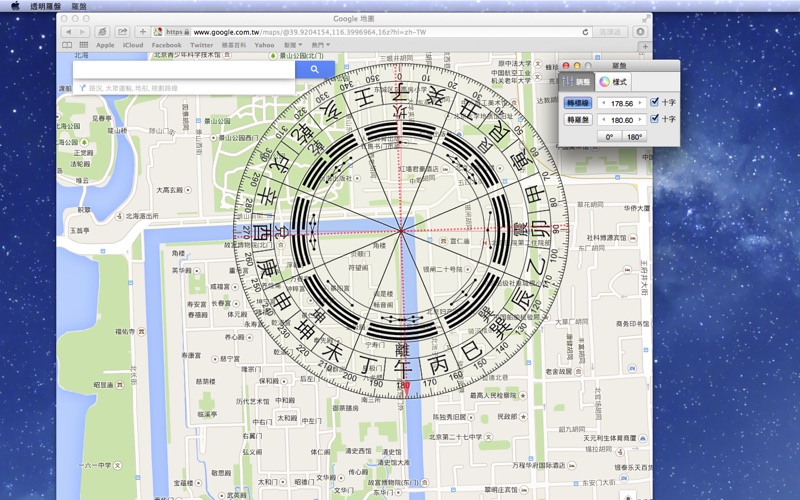Viewport: 800px width, 500px height.
Task: Open the Facebook bookmark link
Action: pyautogui.click(x=166, y=45)
